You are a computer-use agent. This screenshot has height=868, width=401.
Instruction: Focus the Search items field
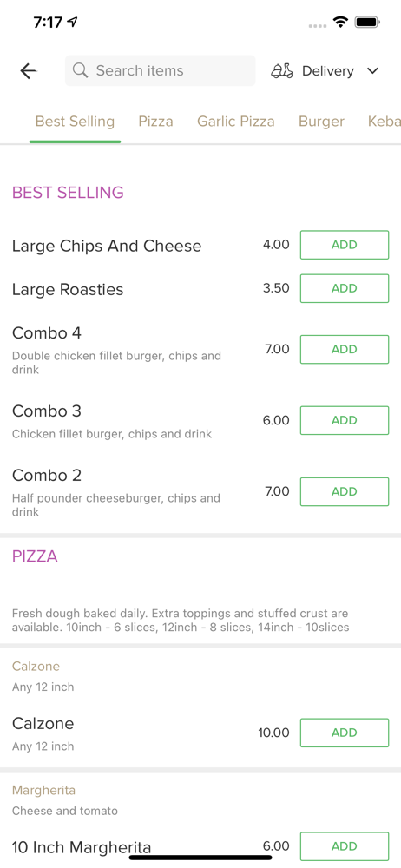160,70
